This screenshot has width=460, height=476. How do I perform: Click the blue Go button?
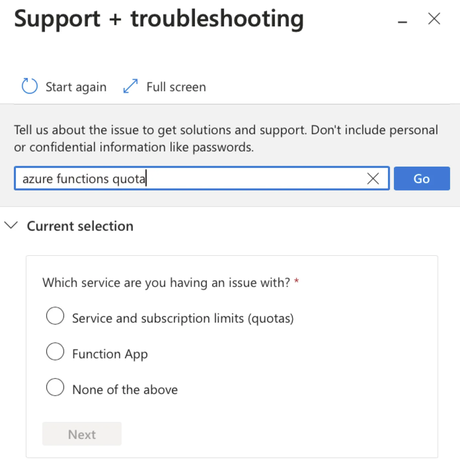point(422,178)
